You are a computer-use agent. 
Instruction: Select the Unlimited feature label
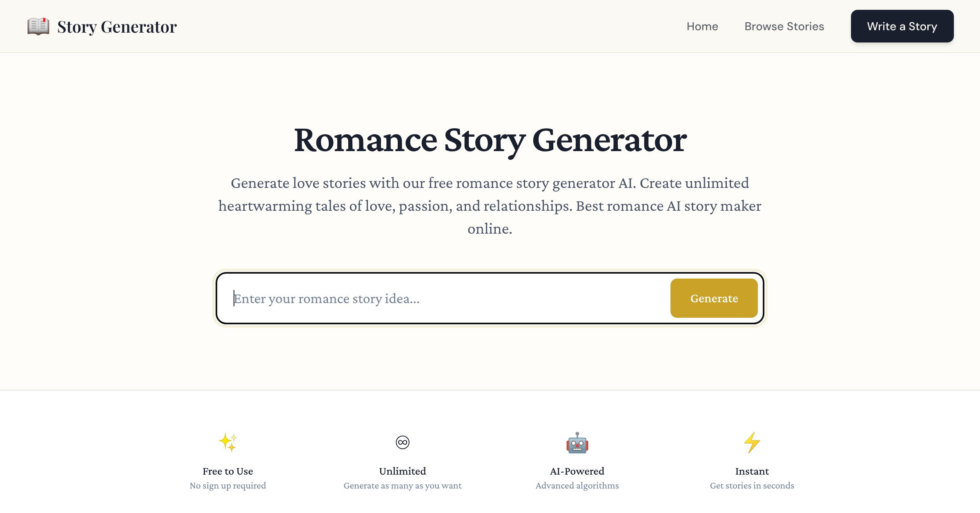click(x=403, y=471)
